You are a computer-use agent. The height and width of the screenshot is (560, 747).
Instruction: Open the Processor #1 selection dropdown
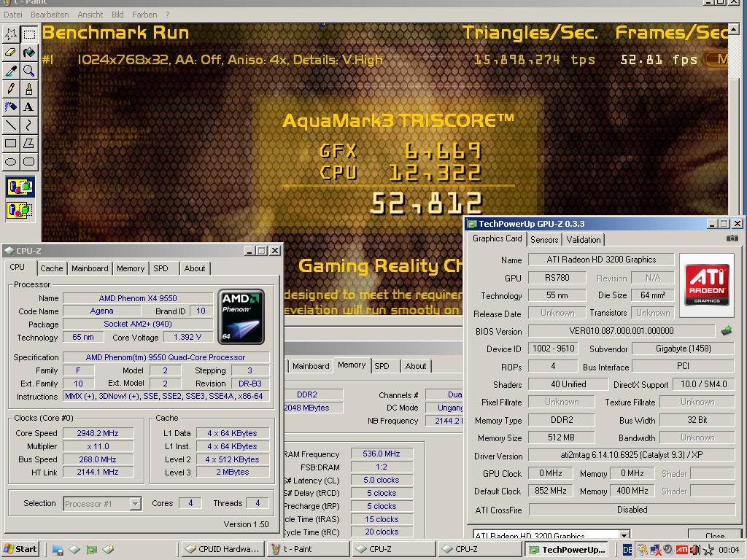coord(135,503)
